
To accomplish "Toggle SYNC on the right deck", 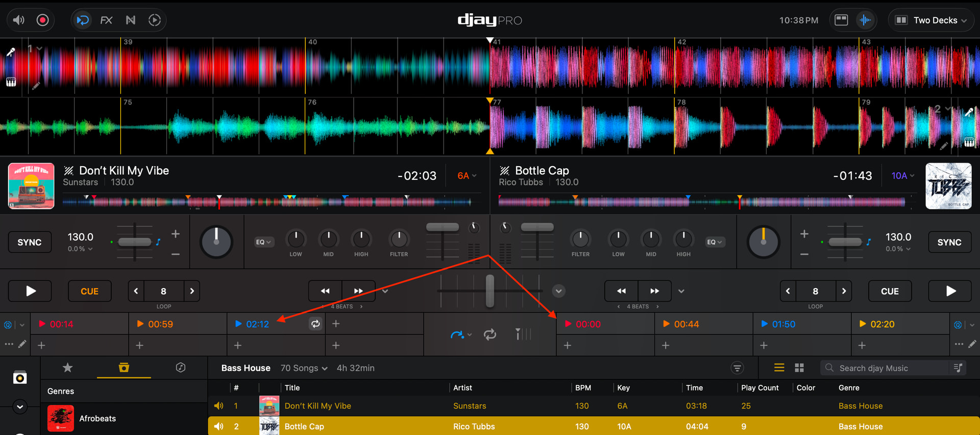I will (949, 242).
